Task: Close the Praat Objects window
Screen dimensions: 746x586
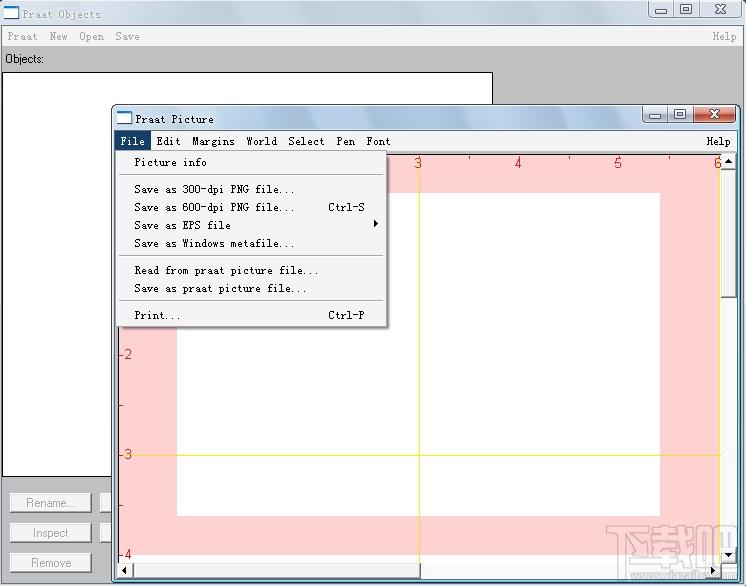Action: pos(720,10)
